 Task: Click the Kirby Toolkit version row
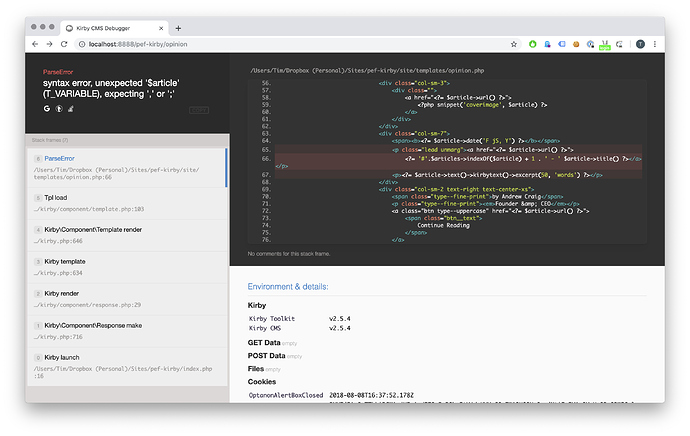tap(300, 319)
